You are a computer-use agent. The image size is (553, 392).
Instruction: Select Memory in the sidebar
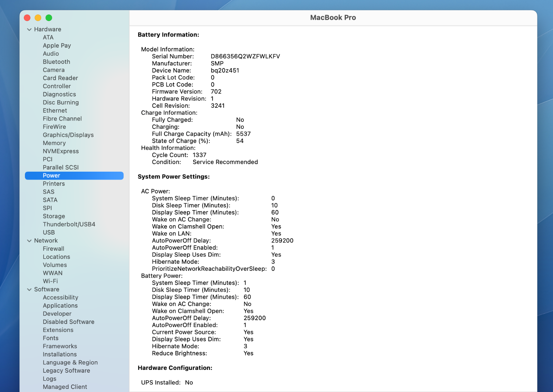point(54,143)
